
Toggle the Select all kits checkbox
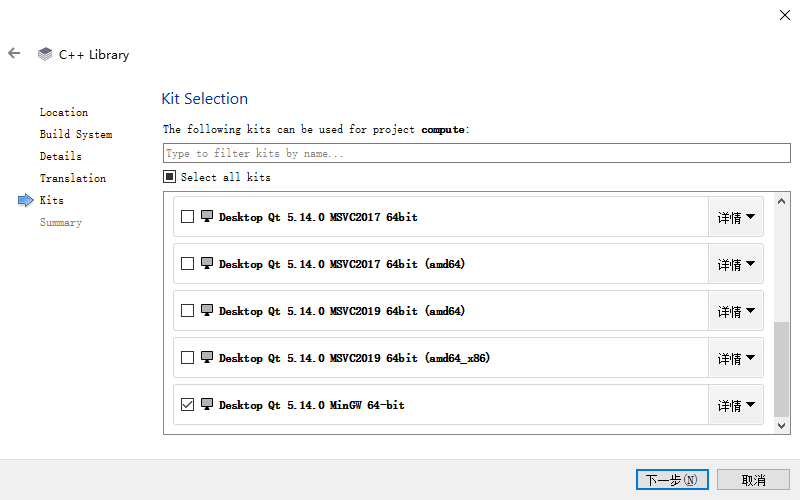(169, 177)
